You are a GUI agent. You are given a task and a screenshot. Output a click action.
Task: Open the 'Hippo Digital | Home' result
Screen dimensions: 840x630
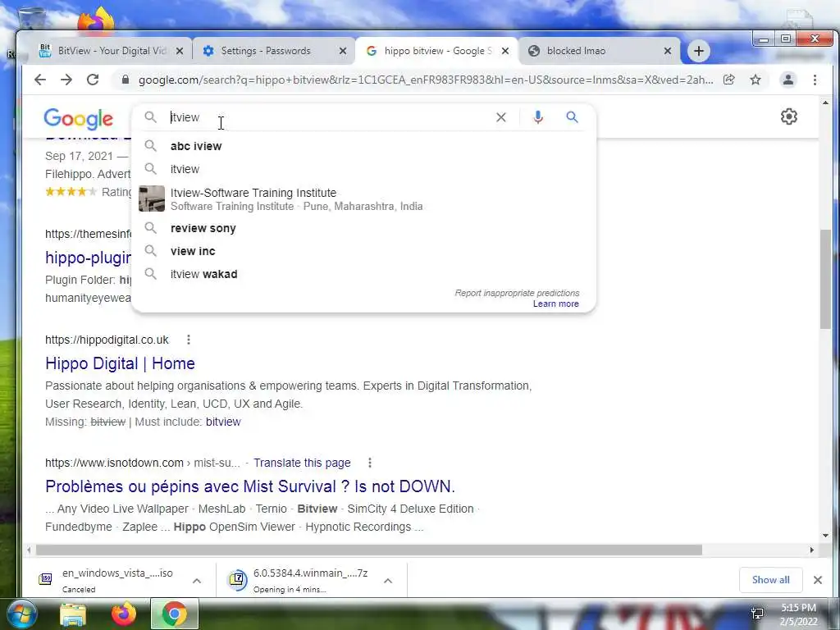[120, 363]
